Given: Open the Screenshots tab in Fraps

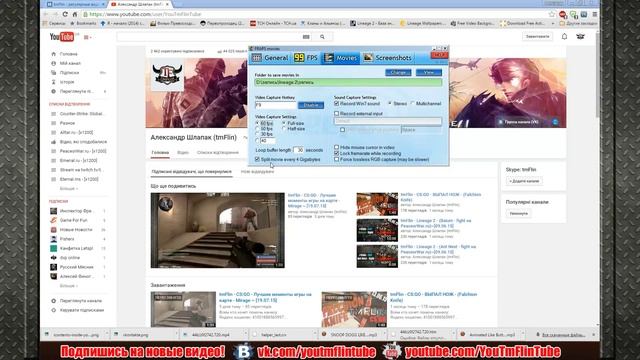Looking at the screenshot, I should [x=387, y=58].
